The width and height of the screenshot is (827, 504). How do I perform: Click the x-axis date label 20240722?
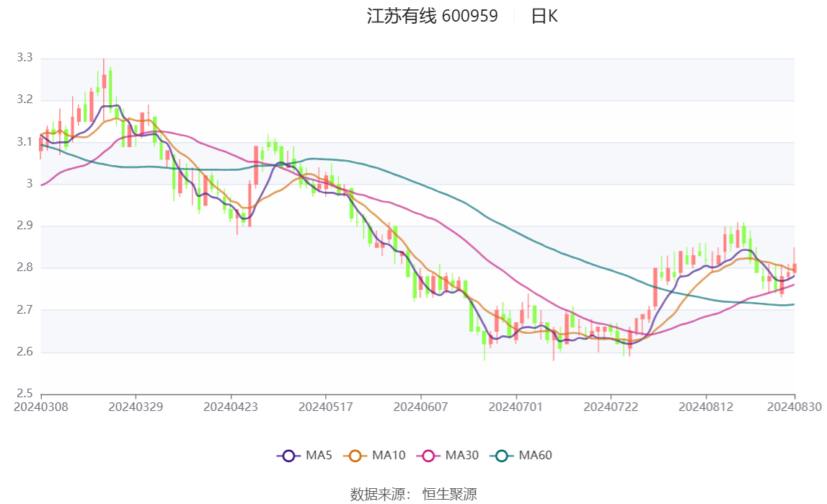[x=611, y=407]
